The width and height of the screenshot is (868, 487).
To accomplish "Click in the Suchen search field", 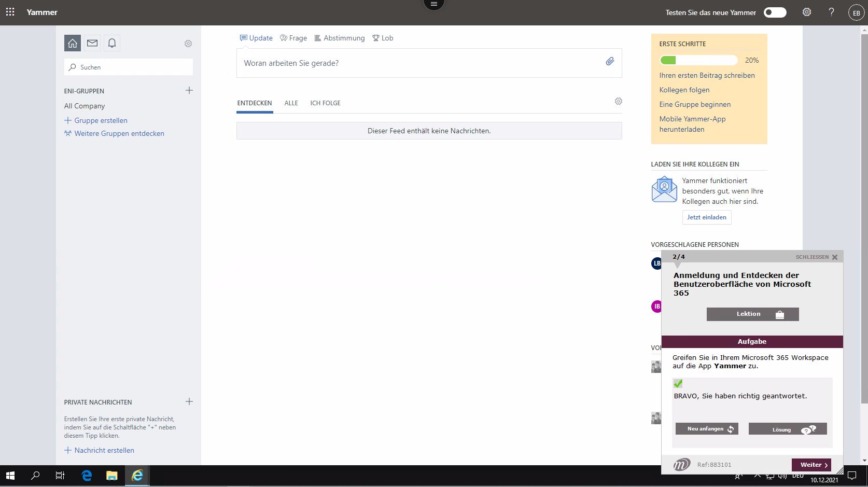I will (x=129, y=67).
